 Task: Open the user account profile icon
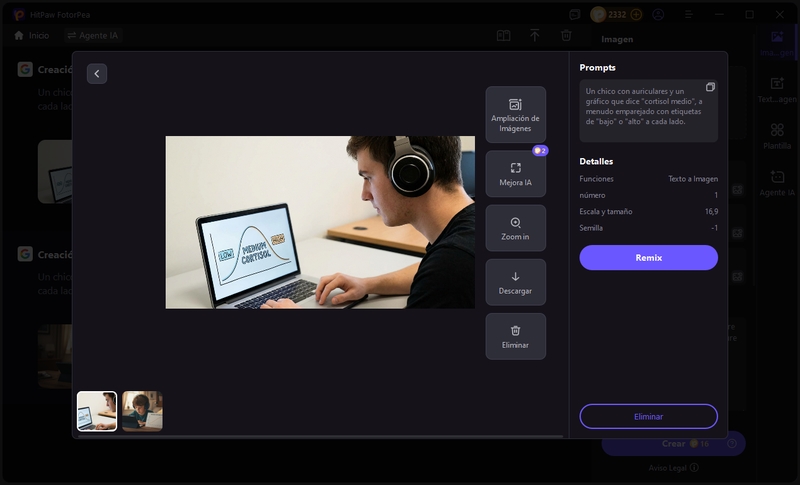658,15
